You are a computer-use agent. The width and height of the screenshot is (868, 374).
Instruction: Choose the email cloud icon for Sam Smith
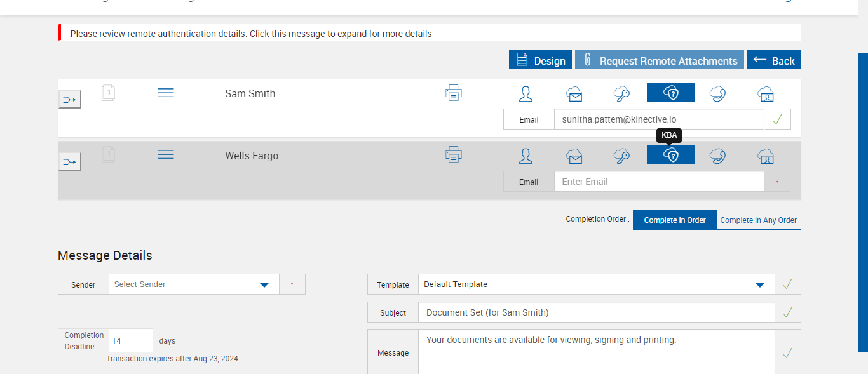point(574,94)
